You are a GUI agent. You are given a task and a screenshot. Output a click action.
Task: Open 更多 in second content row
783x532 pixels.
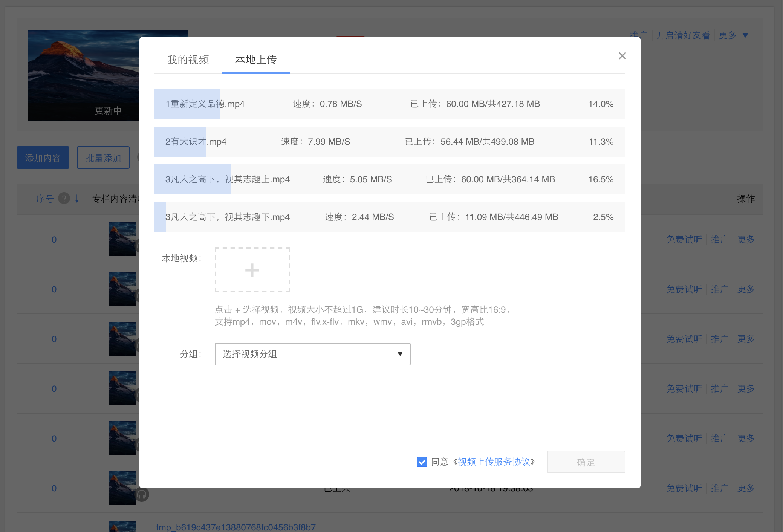tap(746, 289)
